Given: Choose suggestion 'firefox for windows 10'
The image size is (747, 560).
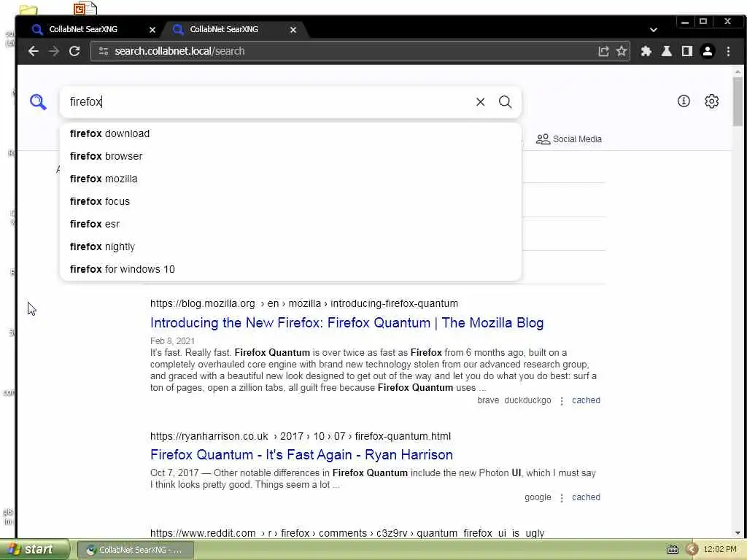Looking at the screenshot, I should [x=290, y=269].
